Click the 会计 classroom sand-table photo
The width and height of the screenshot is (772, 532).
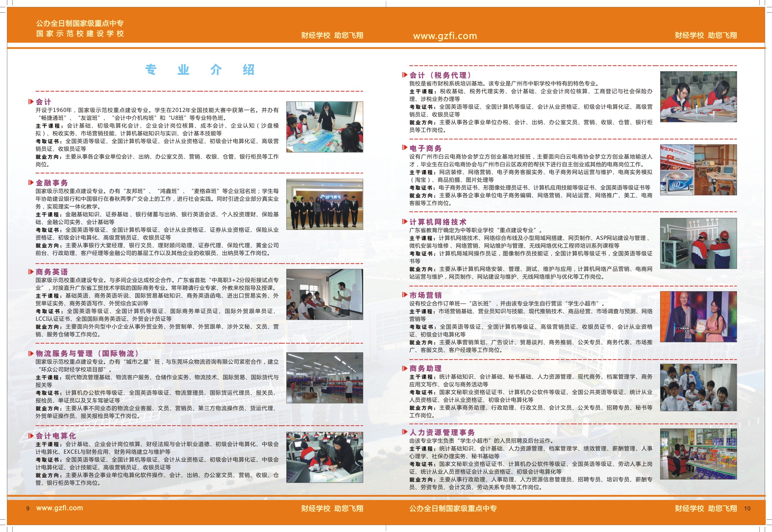pyautogui.click(x=325, y=127)
